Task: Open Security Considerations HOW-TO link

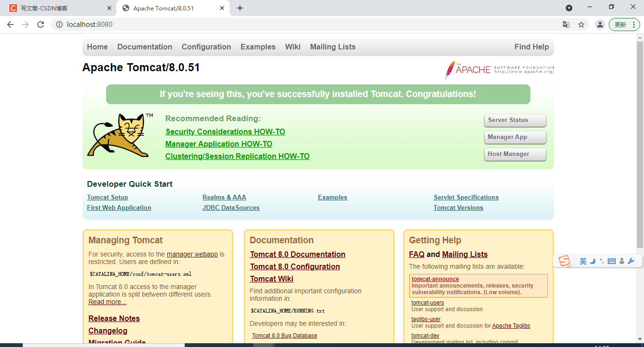Action: click(x=225, y=132)
